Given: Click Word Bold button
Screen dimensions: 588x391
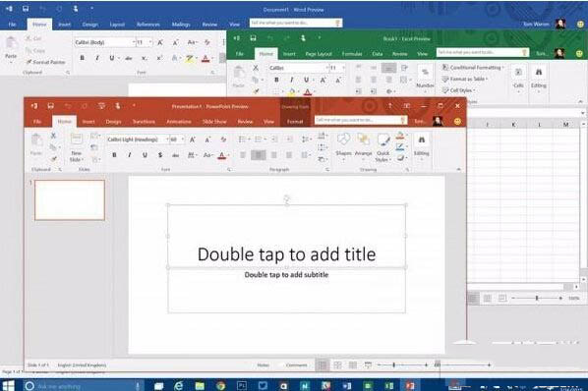Looking at the screenshot, I should tap(83, 58).
